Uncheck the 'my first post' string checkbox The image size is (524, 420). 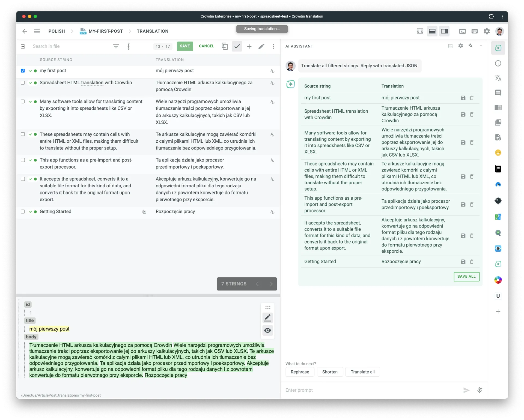(x=23, y=71)
